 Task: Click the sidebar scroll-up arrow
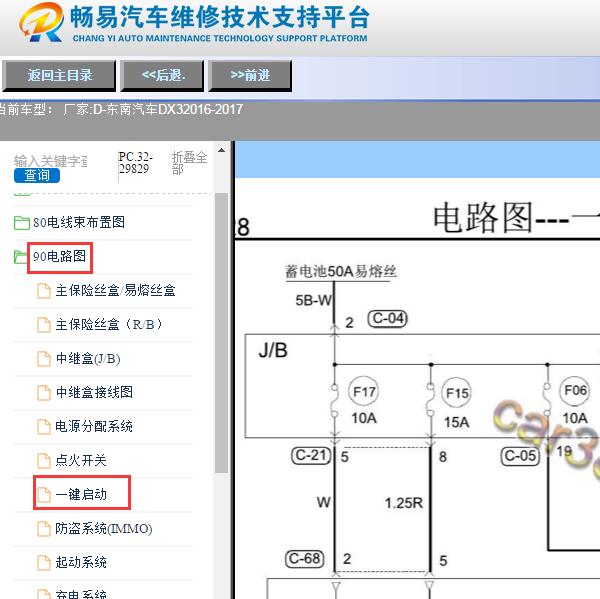221,150
